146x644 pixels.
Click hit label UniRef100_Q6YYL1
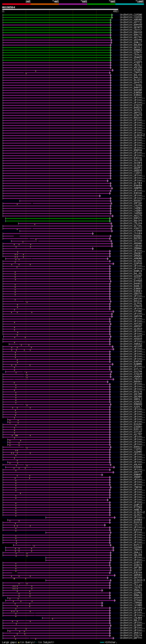click(x=131, y=48)
